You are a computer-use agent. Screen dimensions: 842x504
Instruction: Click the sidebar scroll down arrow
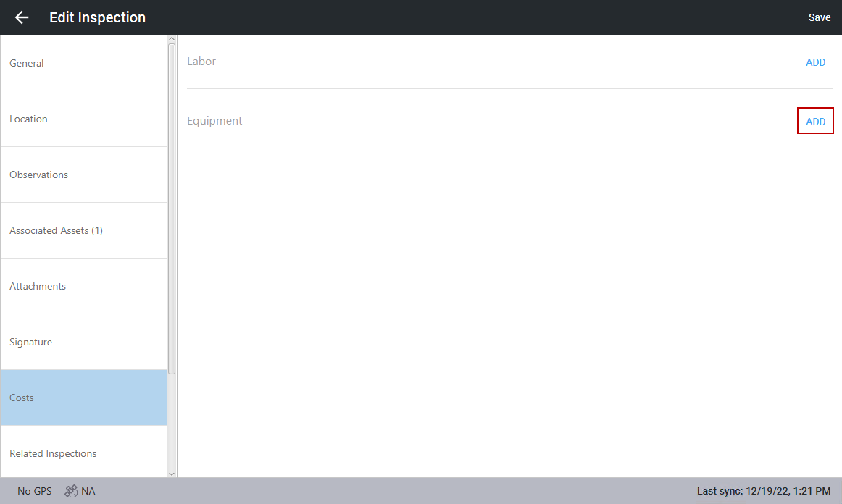coord(172,473)
